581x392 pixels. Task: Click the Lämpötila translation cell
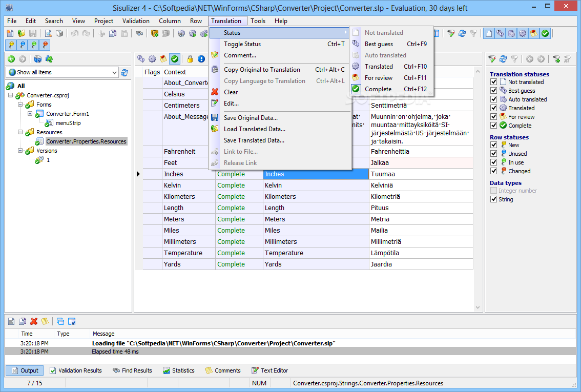[x=421, y=253]
